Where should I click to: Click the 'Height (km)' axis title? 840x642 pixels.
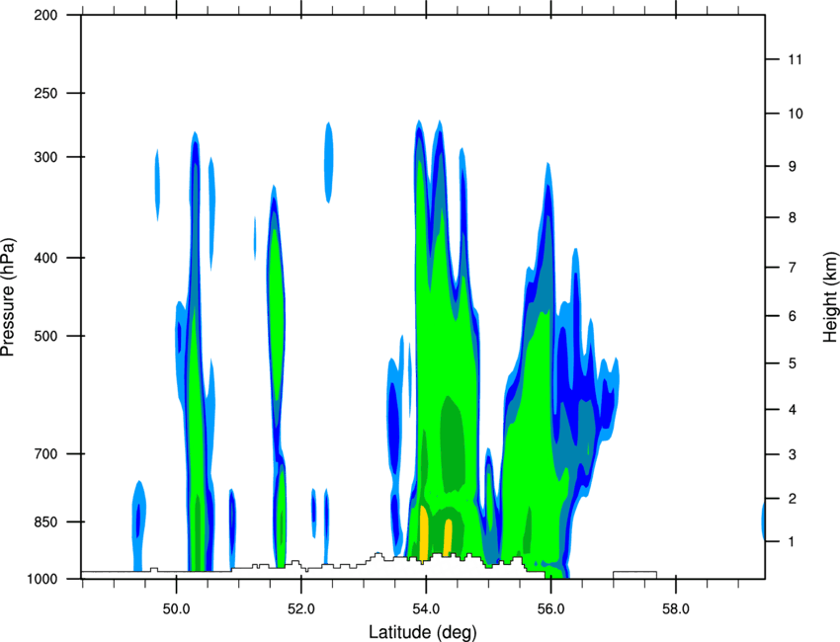click(x=830, y=296)
